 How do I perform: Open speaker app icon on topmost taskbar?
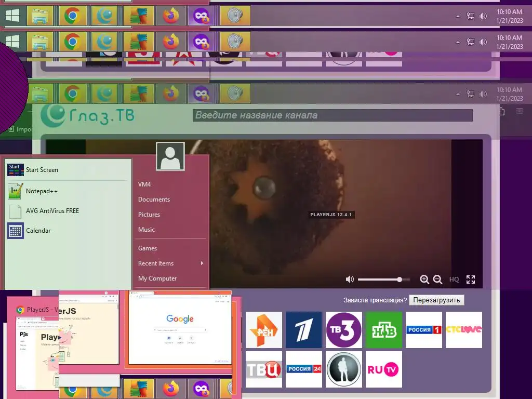click(235, 16)
